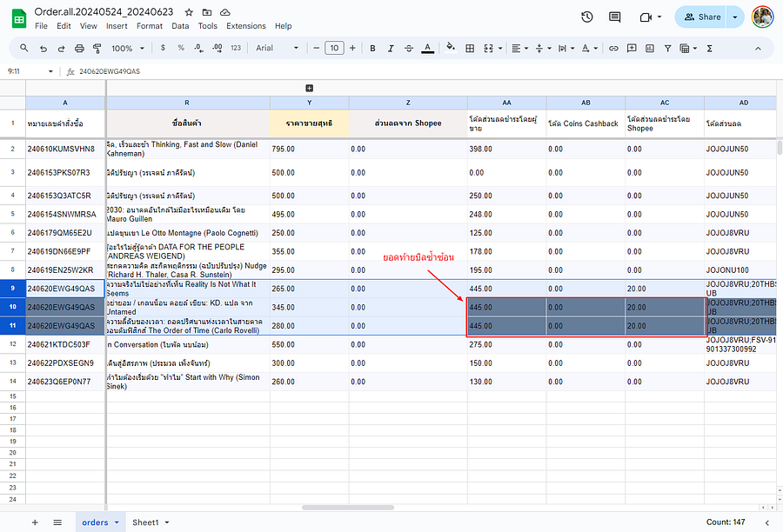This screenshot has height=532, width=783.
Task: Open the Arial font dropdown
Action: tap(277, 48)
